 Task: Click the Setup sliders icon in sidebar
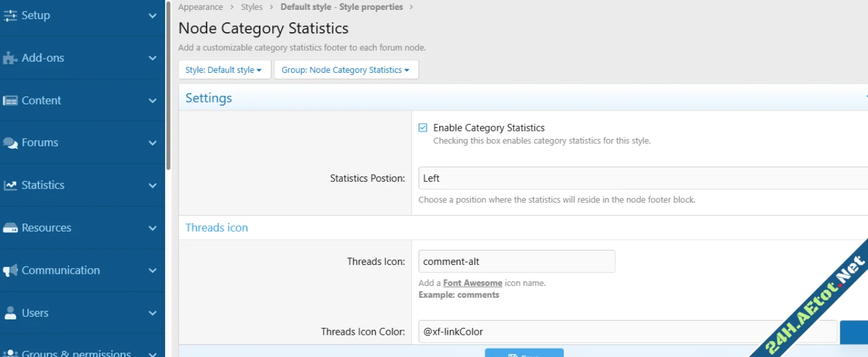pyautogui.click(x=11, y=15)
